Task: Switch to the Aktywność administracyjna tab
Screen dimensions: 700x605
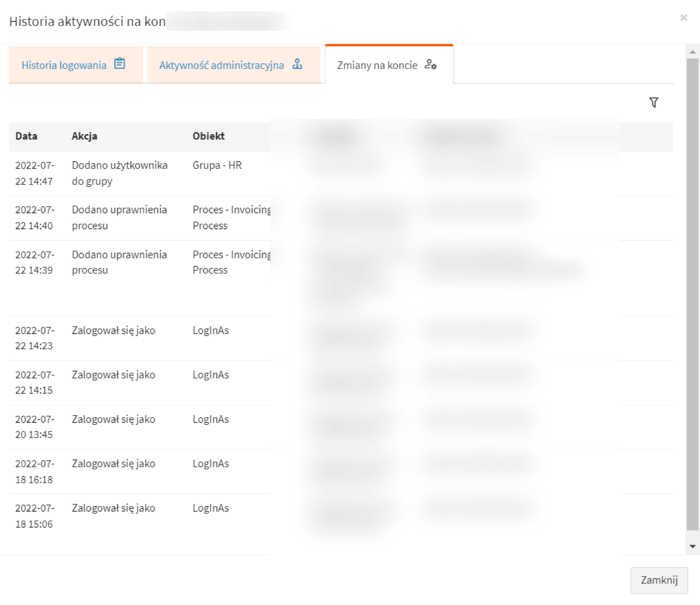Action: (x=233, y=65)
